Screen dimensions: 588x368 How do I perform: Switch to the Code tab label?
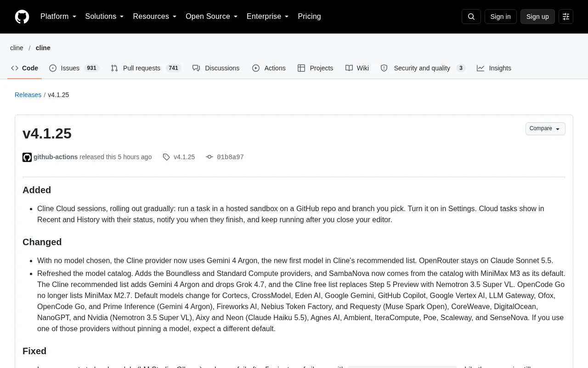pos(30,68)
